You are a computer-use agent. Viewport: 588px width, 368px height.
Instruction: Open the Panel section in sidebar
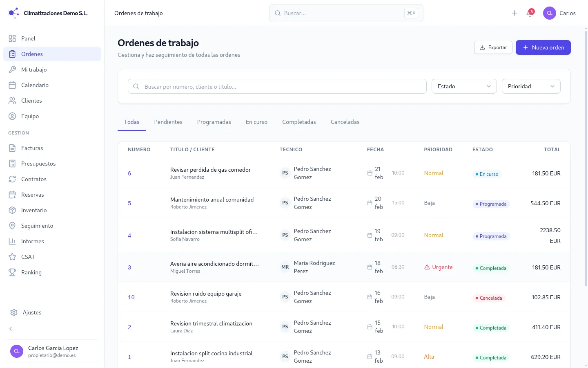28,38
